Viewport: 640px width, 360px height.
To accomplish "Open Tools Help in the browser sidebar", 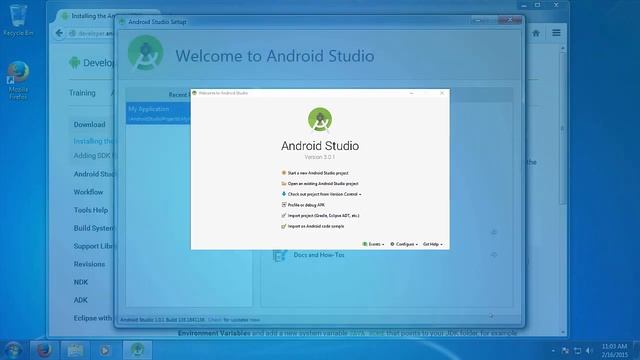I will pyautogui.click(x=91, y=210).
